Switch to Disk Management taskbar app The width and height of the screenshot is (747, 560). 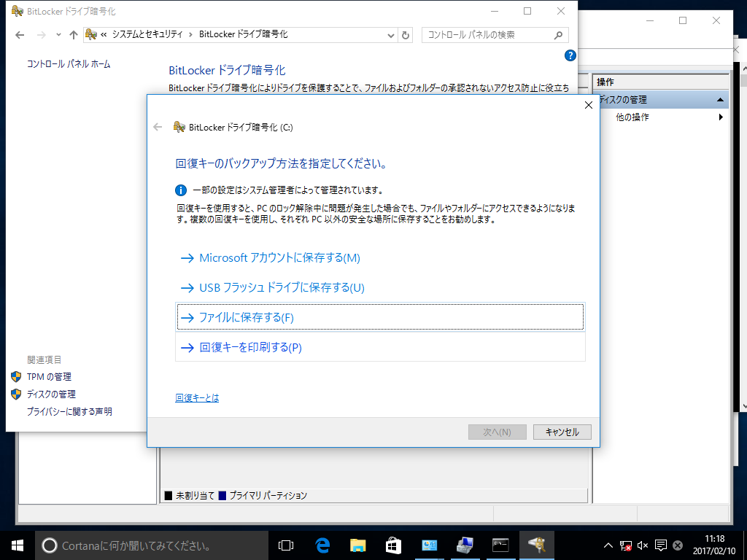[465, 545]
